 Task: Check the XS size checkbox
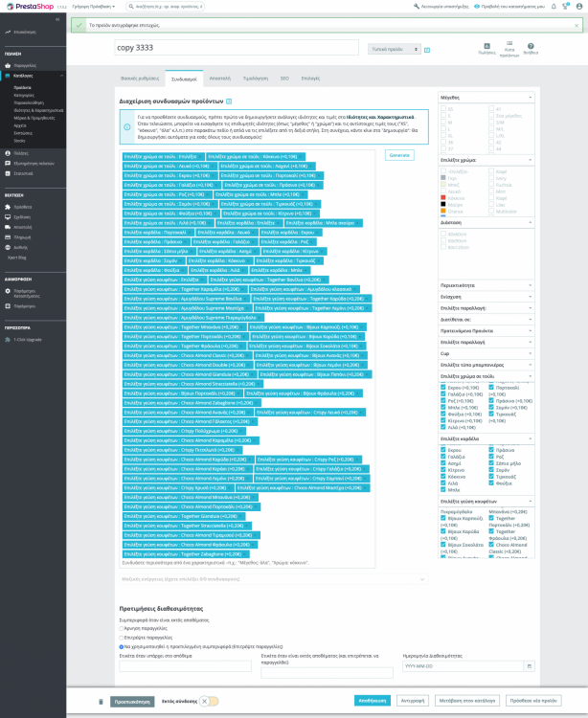coord(443,108)
